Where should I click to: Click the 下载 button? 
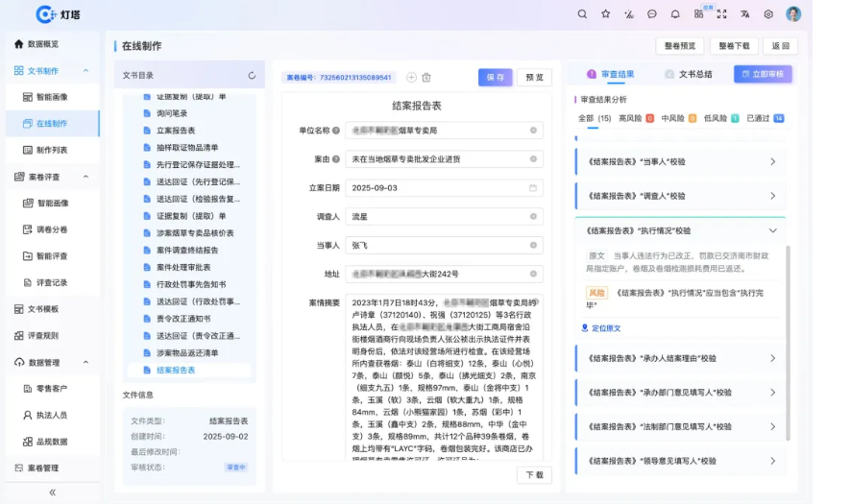tap(535, 474)
